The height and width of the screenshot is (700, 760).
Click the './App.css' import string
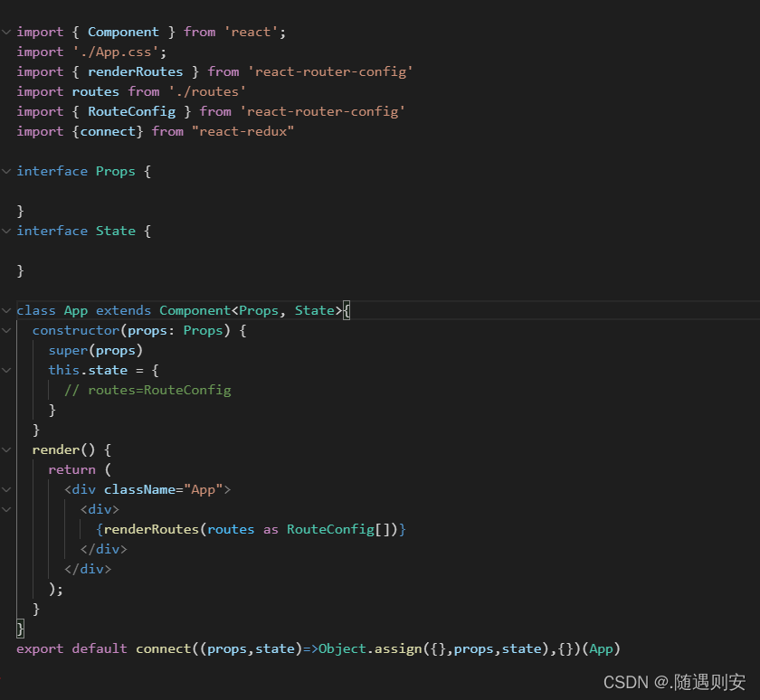[x=116, y=52]
